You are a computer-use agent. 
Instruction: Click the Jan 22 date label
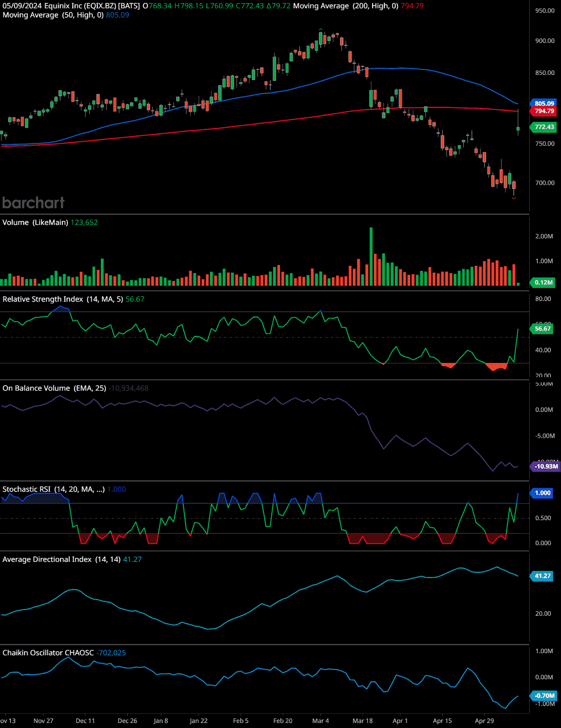[x=199, y=721]
